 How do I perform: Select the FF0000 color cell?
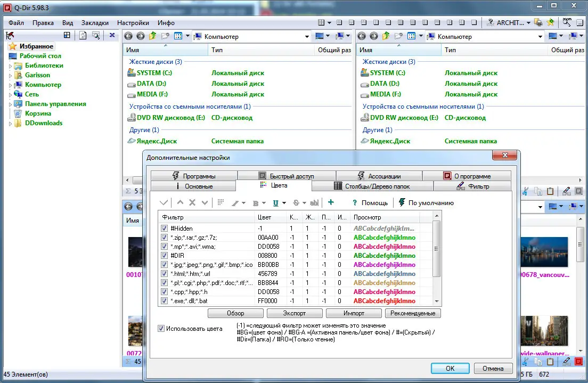[x=268, y=300]
